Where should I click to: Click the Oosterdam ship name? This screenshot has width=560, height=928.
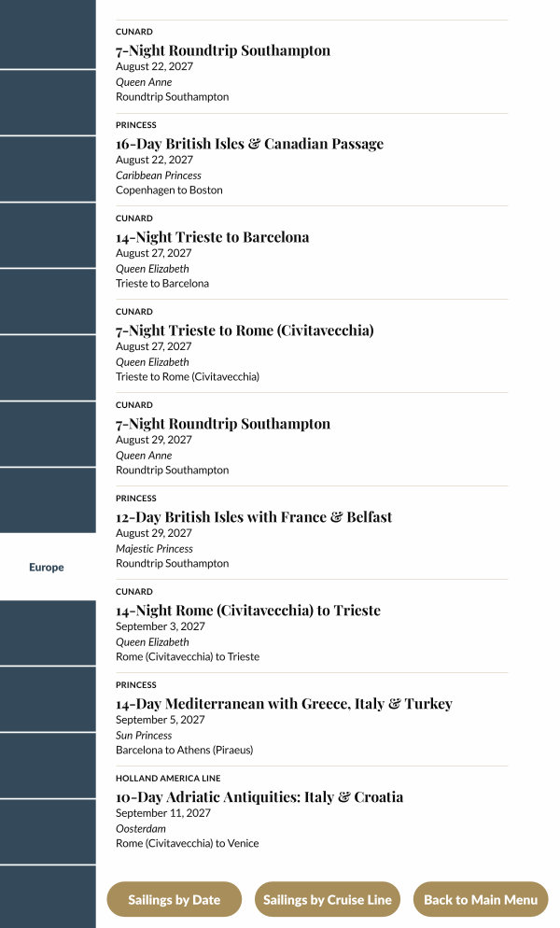point(141,829)
